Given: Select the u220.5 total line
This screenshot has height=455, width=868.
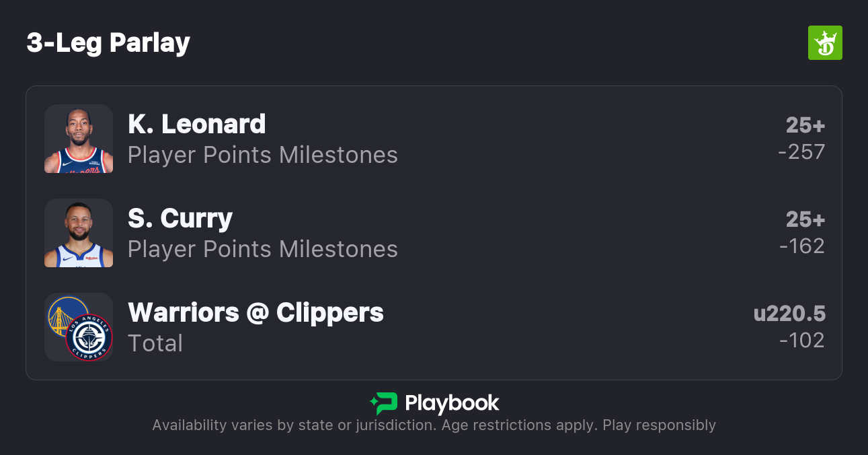Looking at the screenshot, I should [x=789, y=314].
